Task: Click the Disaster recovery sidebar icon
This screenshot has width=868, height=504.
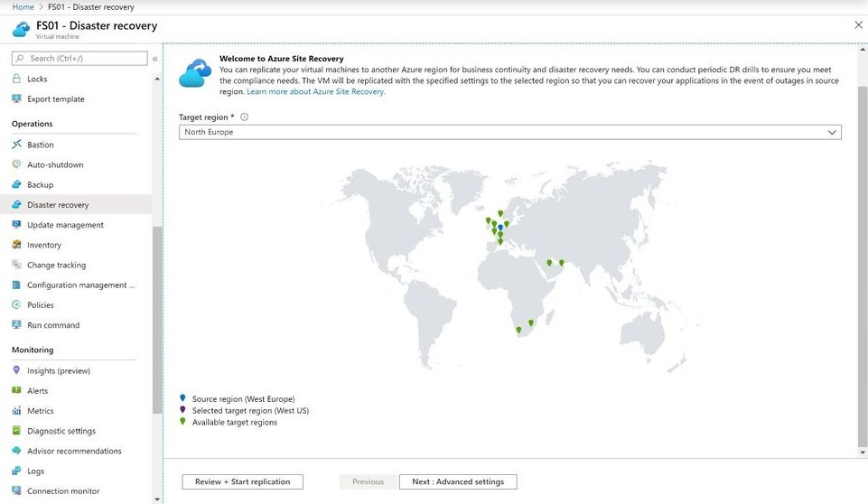Action: tap(16, 204)
